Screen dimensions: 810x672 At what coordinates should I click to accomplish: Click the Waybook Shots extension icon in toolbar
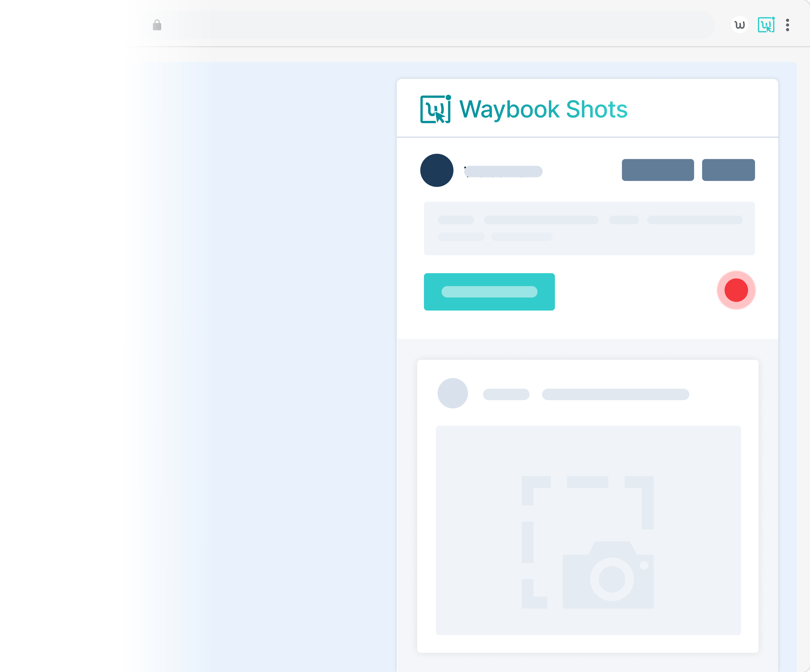click(x=766, y=25)
